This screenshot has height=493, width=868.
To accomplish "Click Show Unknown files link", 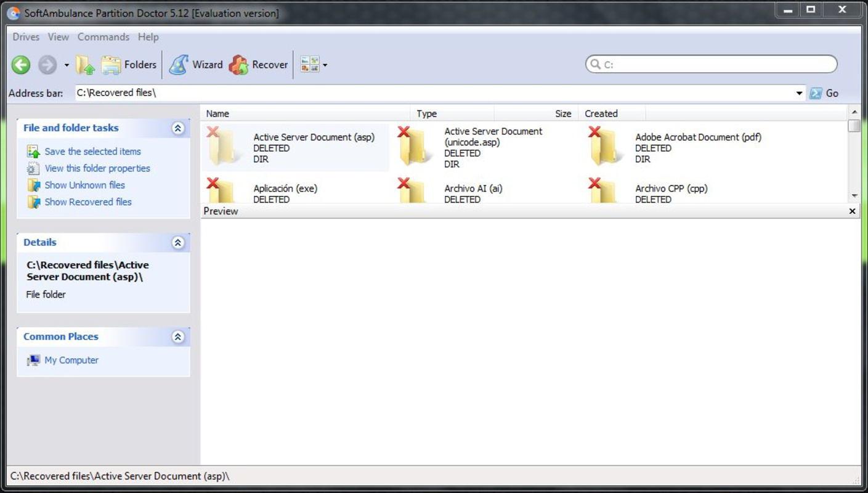I will [x=84, y=185].
